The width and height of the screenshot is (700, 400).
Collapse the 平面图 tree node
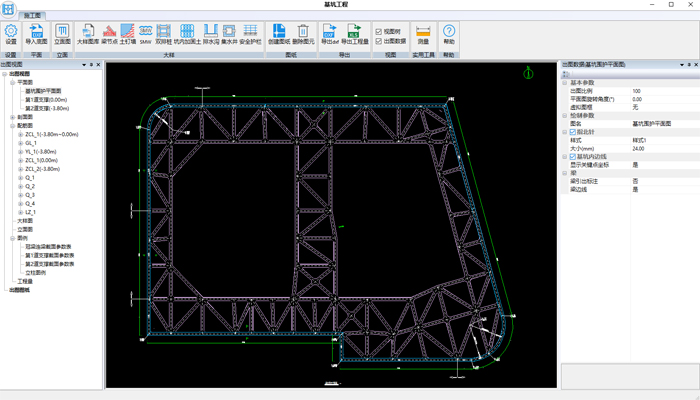click(x=13, y=83)
